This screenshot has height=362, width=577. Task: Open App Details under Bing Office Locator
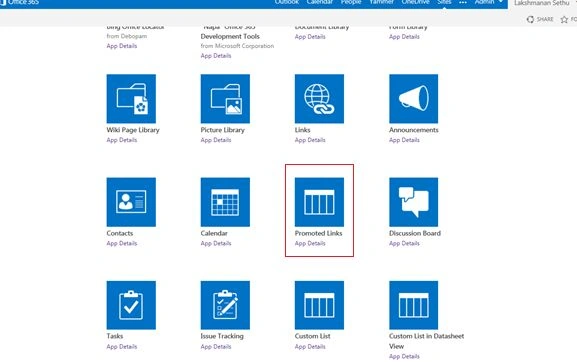click(x=122, y=46)
